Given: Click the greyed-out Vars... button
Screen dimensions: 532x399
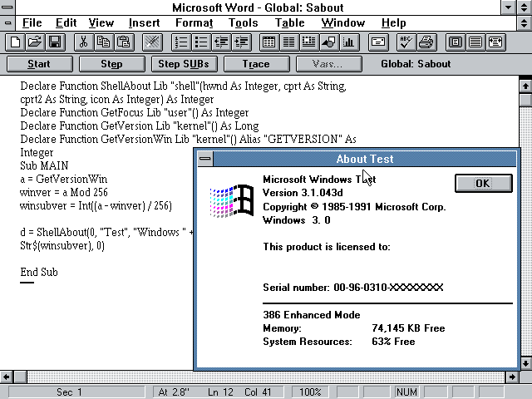Looking at the screenshot, I should pyautogui.click(x=329, y=64).
